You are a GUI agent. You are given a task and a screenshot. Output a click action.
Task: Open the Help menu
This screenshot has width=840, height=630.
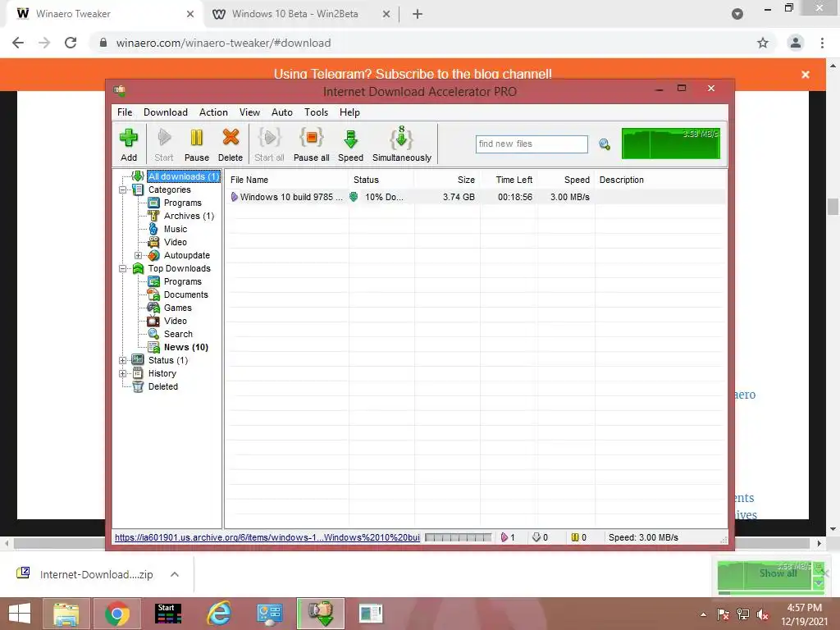click(349, 112)
